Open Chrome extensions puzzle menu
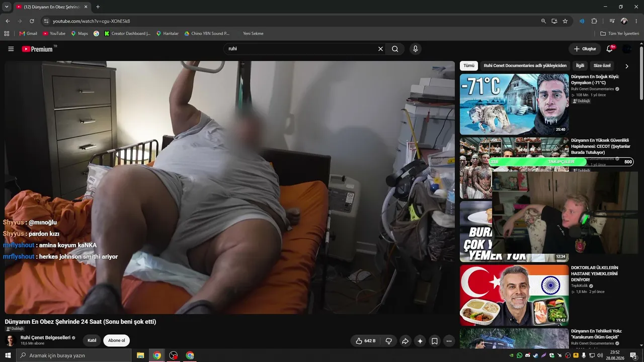The width and height of the screenshot is (644, 362). [594, 21]
